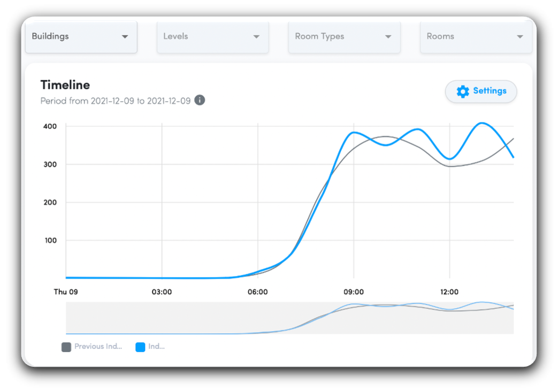Image resolution: width=558 pixels, height=392 pixels.
Task: Click the arrow caret on the Rooms filter
Action: click(x=519, y=37)
